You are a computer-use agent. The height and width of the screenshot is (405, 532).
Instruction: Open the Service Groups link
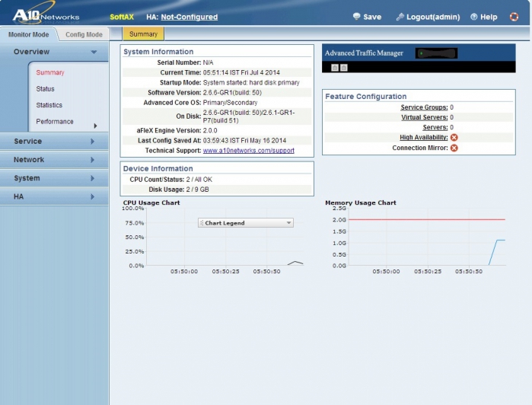pos(424,107)
